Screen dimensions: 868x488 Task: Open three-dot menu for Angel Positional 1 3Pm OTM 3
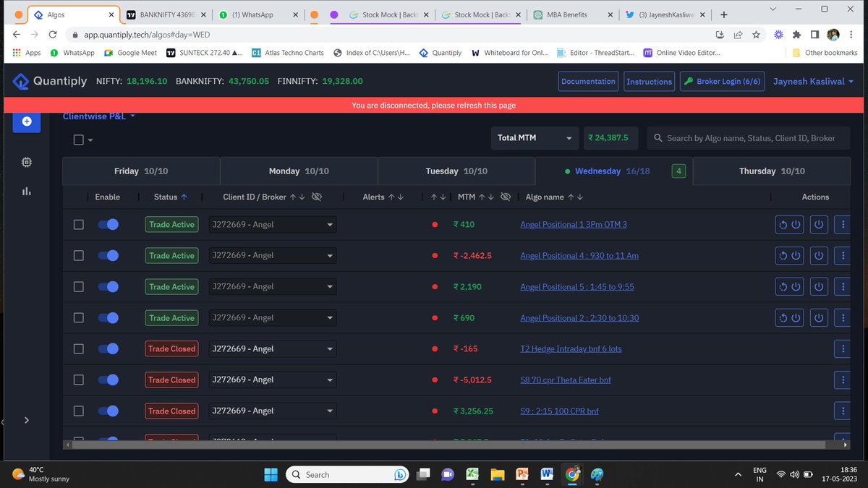(x=842, y=225)
